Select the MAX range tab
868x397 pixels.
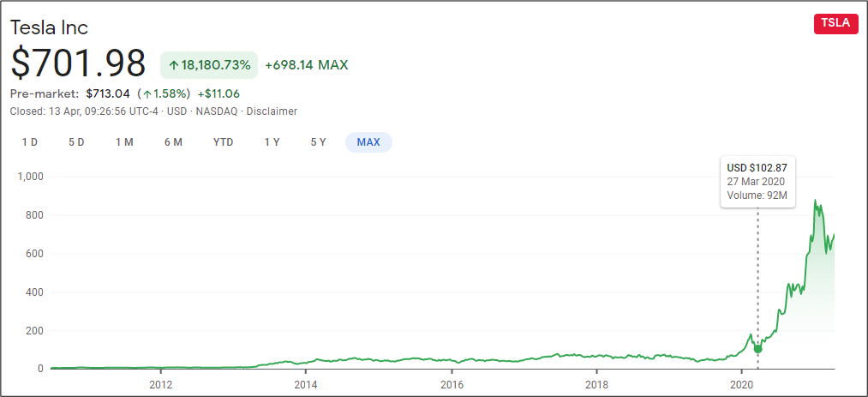coord(368,142)
